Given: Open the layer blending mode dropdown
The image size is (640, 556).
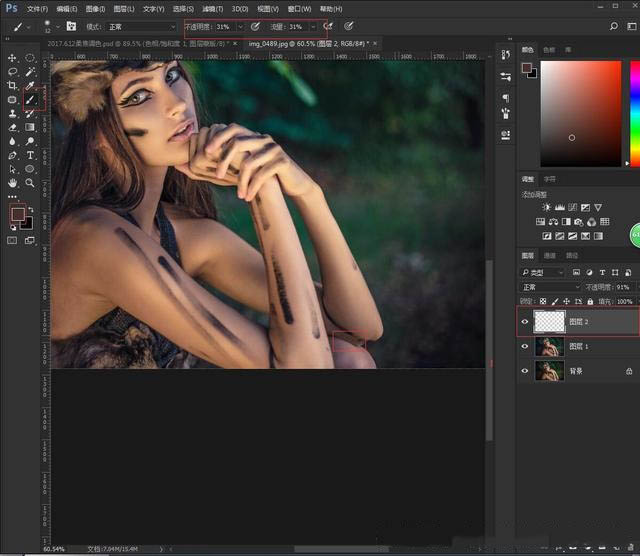Looking at the screenshot, I should [550, 287].
